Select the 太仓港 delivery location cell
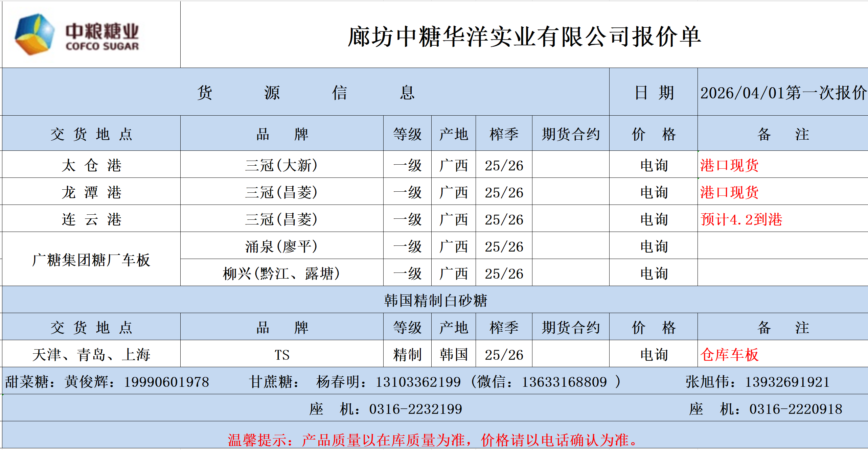Image resolution: width=868 pixels, height=450 pixels. tap(91, 165)
